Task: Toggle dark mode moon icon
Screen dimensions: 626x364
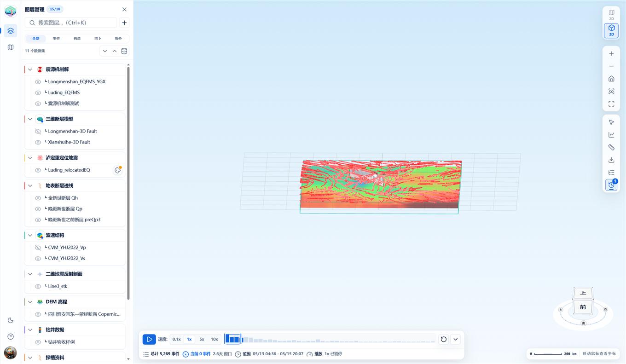Action: click(11, 320)
